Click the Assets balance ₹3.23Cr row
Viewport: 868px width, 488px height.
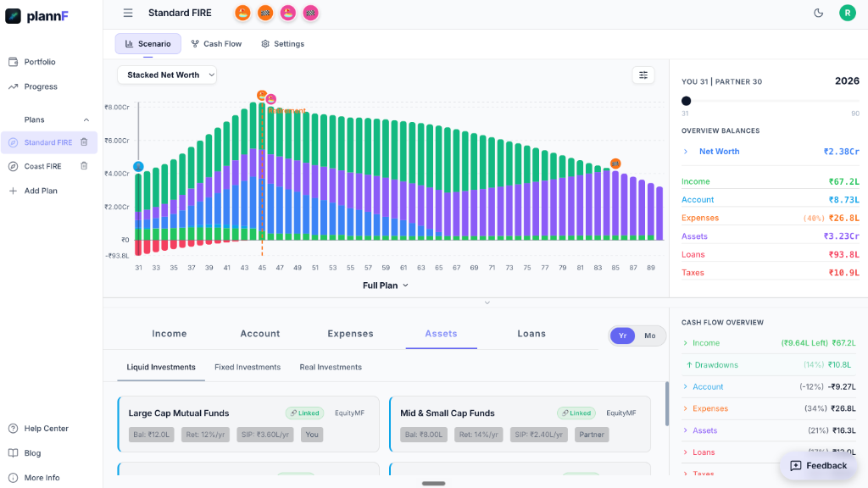770,236
